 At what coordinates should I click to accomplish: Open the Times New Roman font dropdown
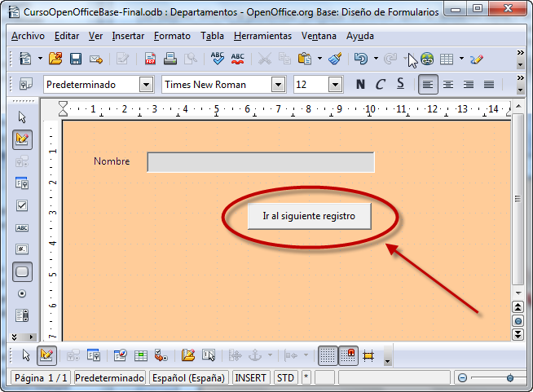(x=278, y=84)
